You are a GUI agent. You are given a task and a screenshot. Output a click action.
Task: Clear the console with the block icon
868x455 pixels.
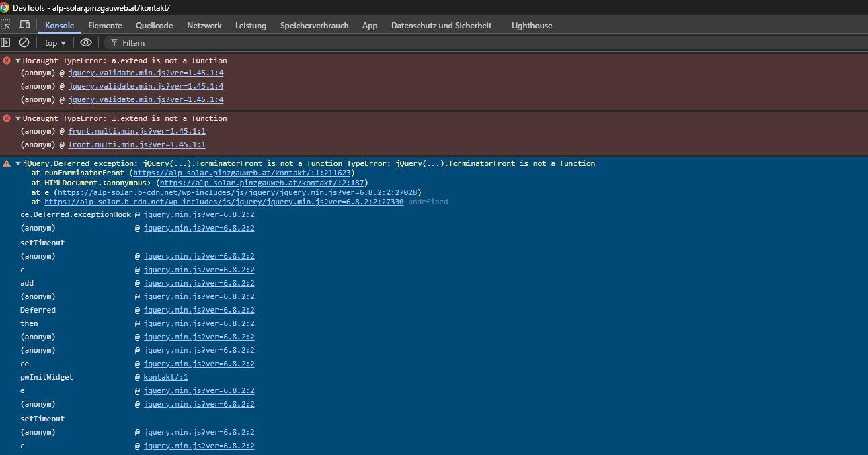point(24,42)
